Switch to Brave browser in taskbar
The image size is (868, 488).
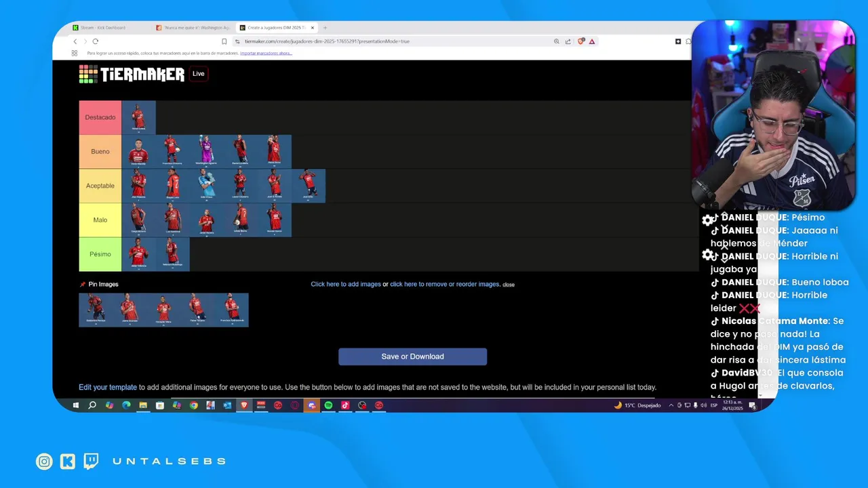click(244, 405)
